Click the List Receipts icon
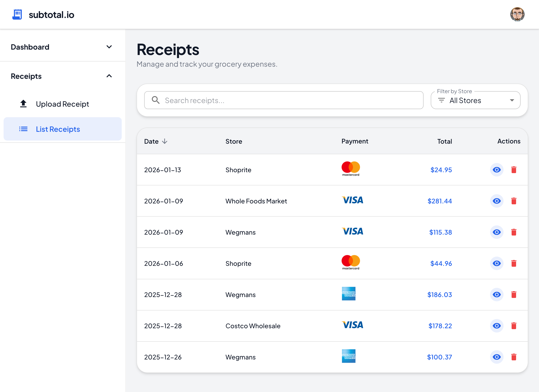The image size is (539, 392). click(23, 129)
